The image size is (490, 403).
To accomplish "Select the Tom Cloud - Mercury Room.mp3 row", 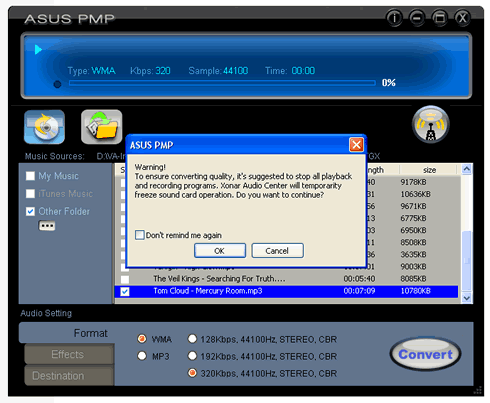I will pos(286,291).
